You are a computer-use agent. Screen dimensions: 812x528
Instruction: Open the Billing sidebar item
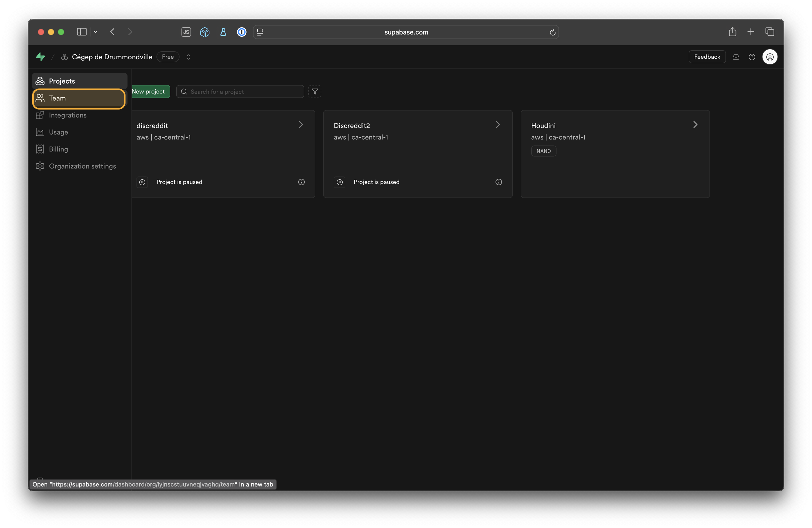pyautogui.click(x=80, y=149)
